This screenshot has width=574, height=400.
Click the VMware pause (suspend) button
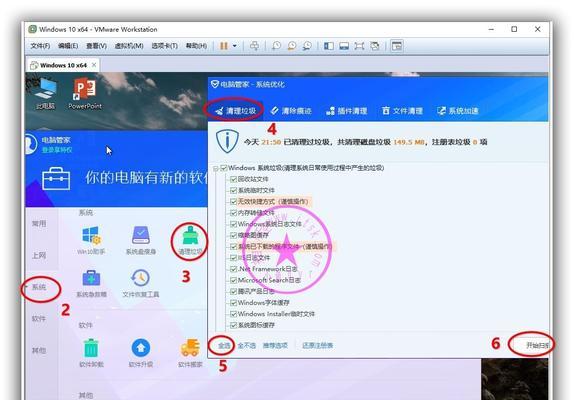pyautogui.click(x=224, y=46)
